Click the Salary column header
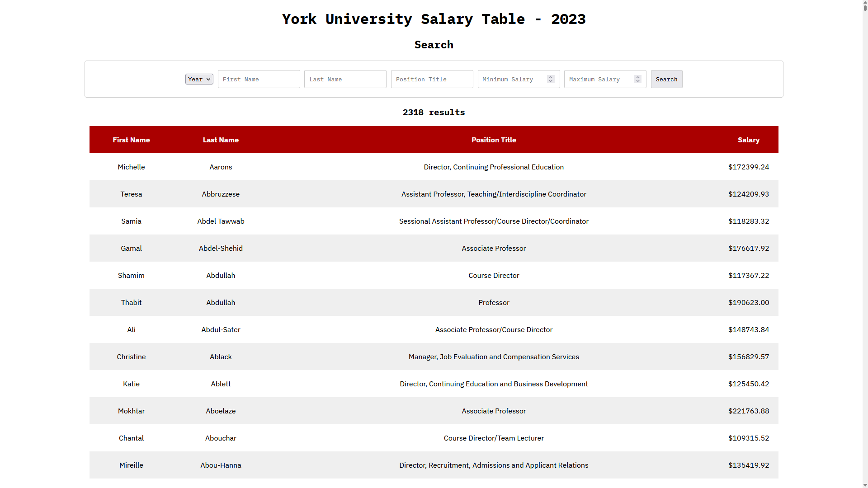 coord(748,140)
